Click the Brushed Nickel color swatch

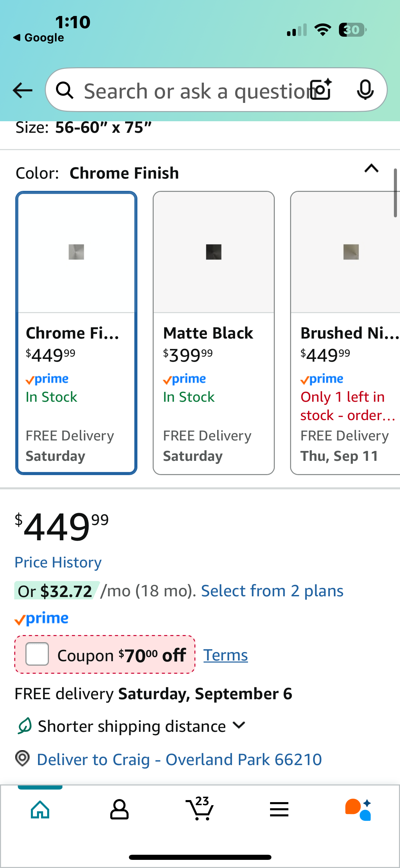click(351, 252)
